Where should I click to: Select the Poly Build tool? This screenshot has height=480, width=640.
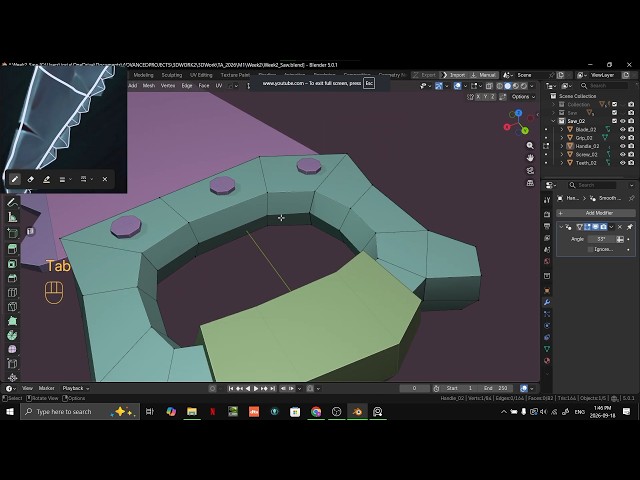[12, 321]
